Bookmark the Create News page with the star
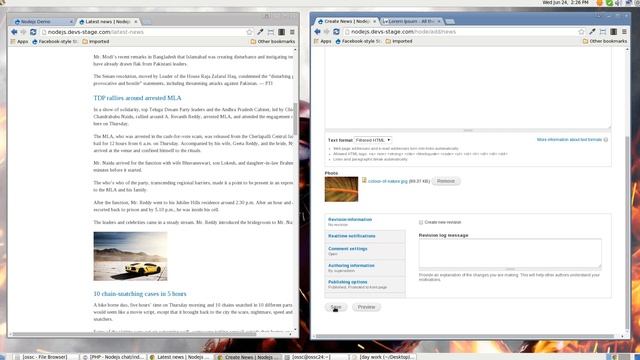This screenshot has height=360, width=640. (581, 31)
